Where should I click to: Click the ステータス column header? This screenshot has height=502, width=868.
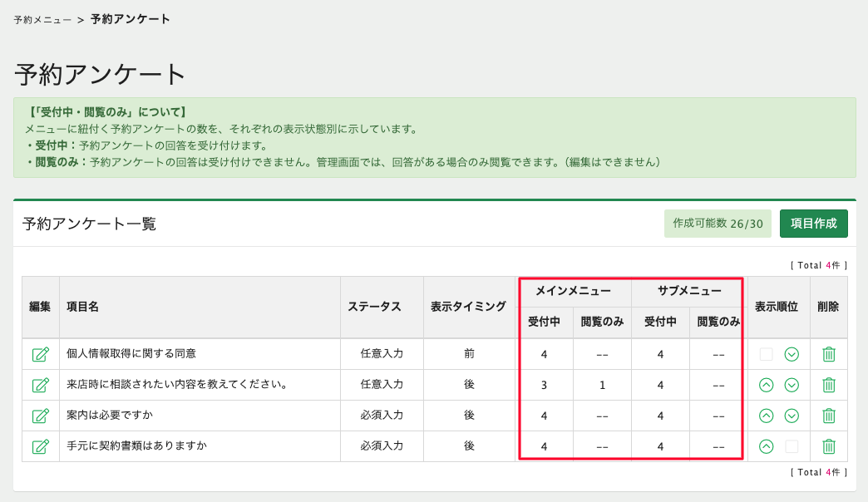point(374,307)
